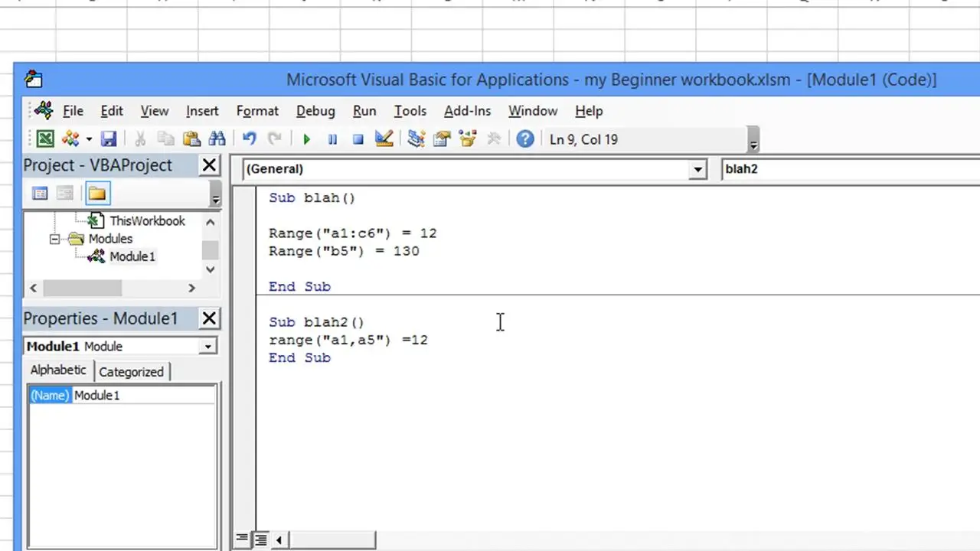
Task: Select Module1 in the project tree
Action: point(132,256)
